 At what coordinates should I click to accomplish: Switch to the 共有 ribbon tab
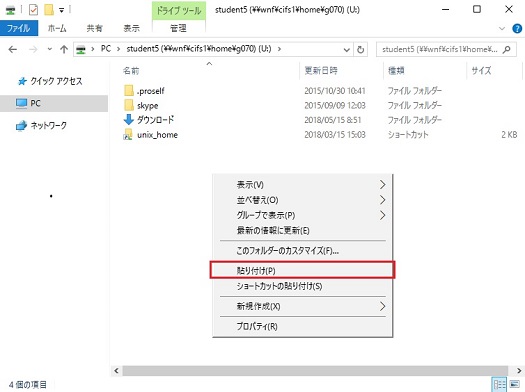(x=94, y=28)
